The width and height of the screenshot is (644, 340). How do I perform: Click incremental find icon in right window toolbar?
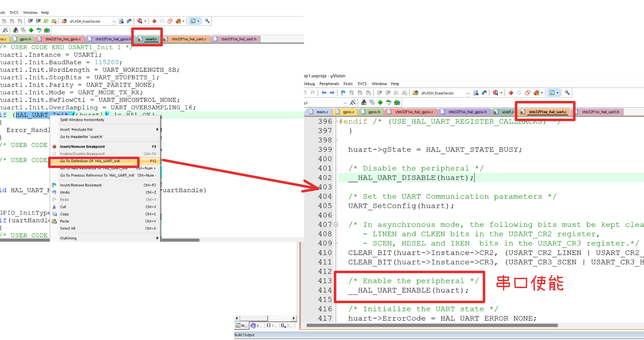pyautogui.click(x=484, y=92)
